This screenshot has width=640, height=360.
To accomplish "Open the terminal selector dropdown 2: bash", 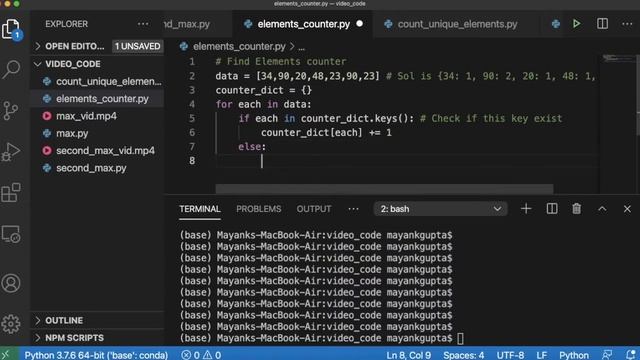I will click(441, 209).
